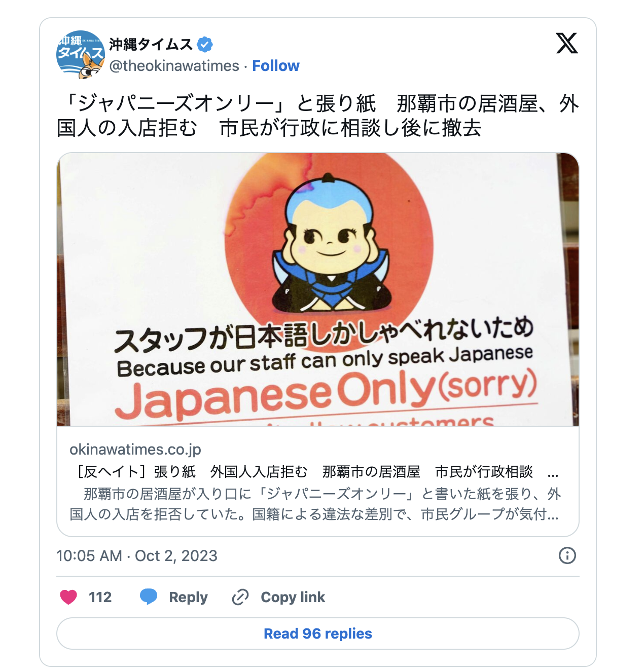Click the blue reply speech bubble icon
This screenshot has height=671, width=644.
[x=149, y=597]
